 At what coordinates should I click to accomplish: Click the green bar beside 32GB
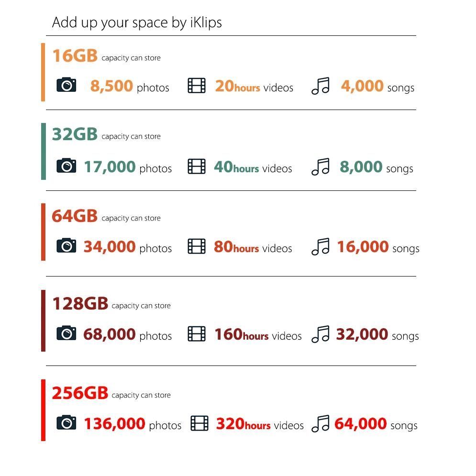[x=43, y=151]
